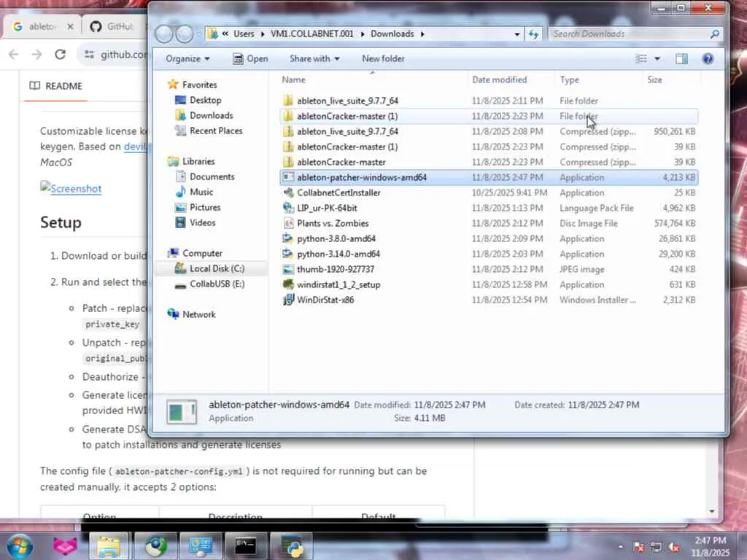747x560 pixels.
Task: Select the python-3.14.0-amd64 installer
Action: (489, 254)
